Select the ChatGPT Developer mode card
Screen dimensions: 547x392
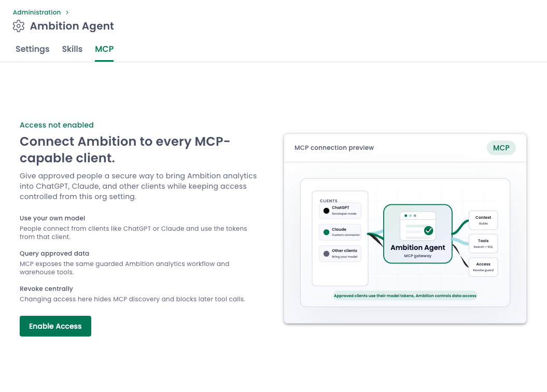(340, 211)
